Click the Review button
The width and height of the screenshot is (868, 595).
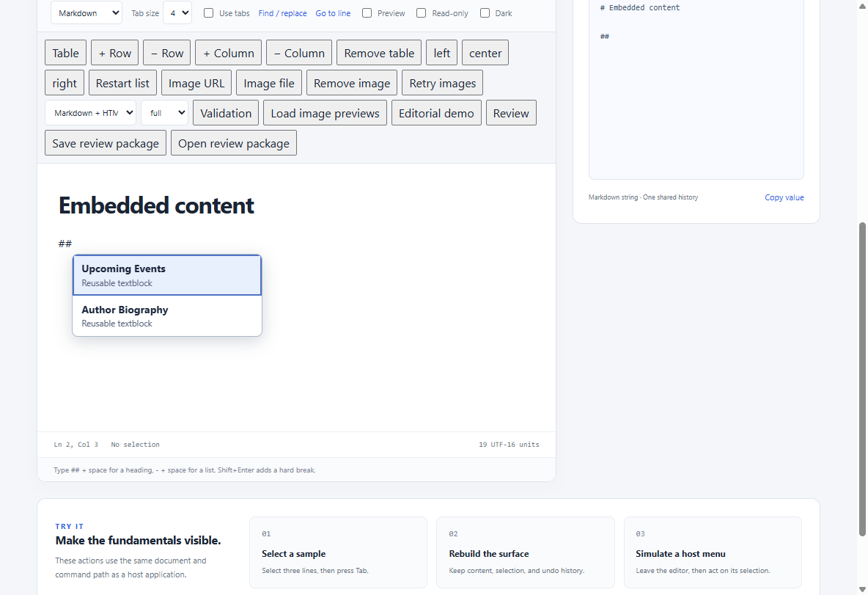(x=511, y=112)
